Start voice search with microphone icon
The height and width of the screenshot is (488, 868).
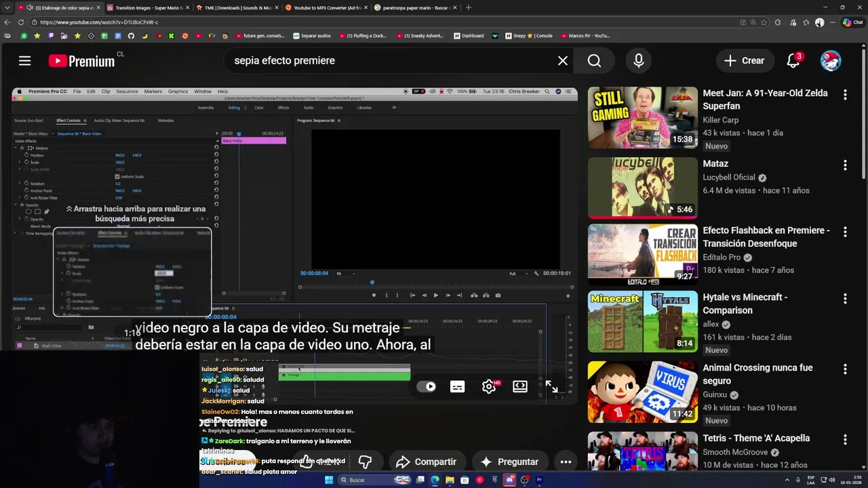click(639, 61)
